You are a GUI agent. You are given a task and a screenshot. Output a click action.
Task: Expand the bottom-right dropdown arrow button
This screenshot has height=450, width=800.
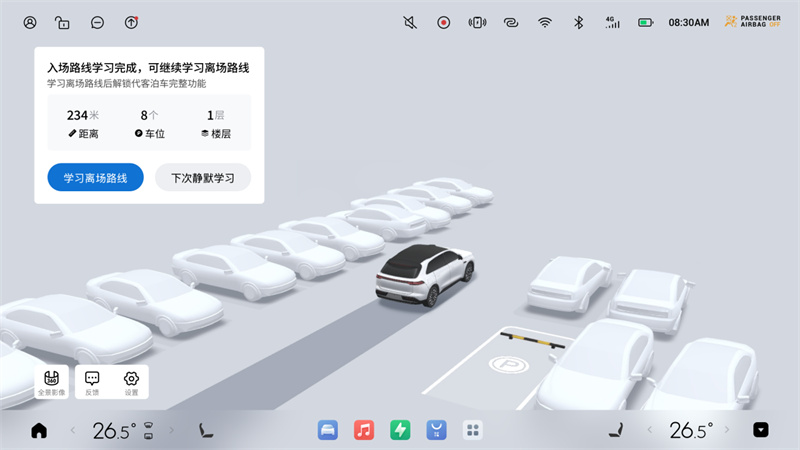(761, 430)
